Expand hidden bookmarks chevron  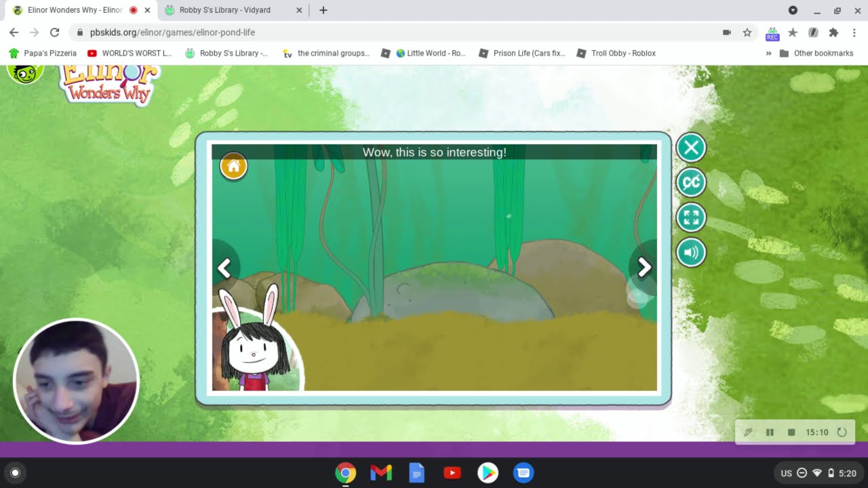(768, 53)
